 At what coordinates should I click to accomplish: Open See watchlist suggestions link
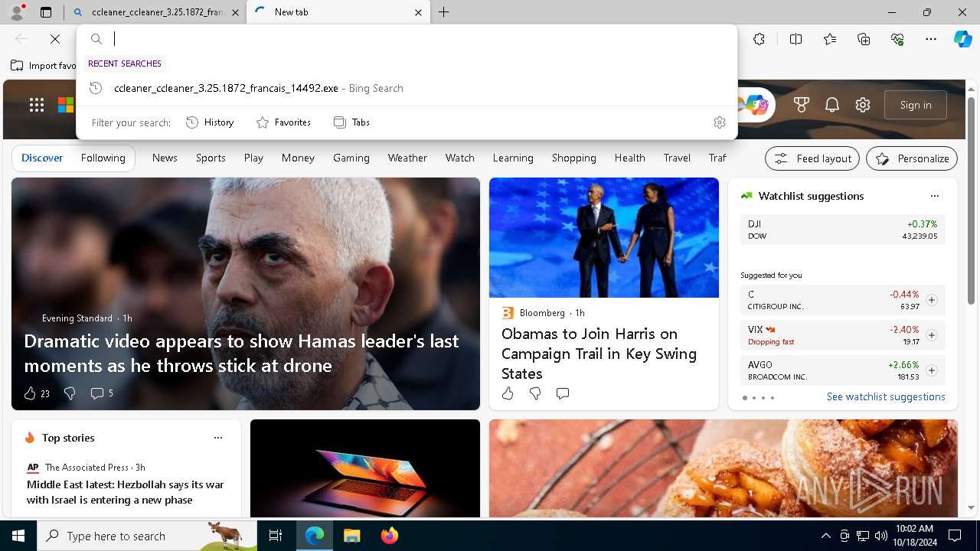click(886, 396)
